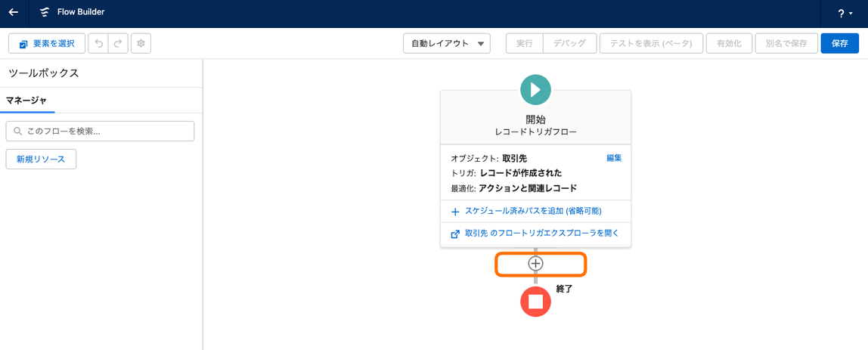Screen dimensions: 868x350
Task: Click the Flow Builder title text
Action: coord(81,11)
